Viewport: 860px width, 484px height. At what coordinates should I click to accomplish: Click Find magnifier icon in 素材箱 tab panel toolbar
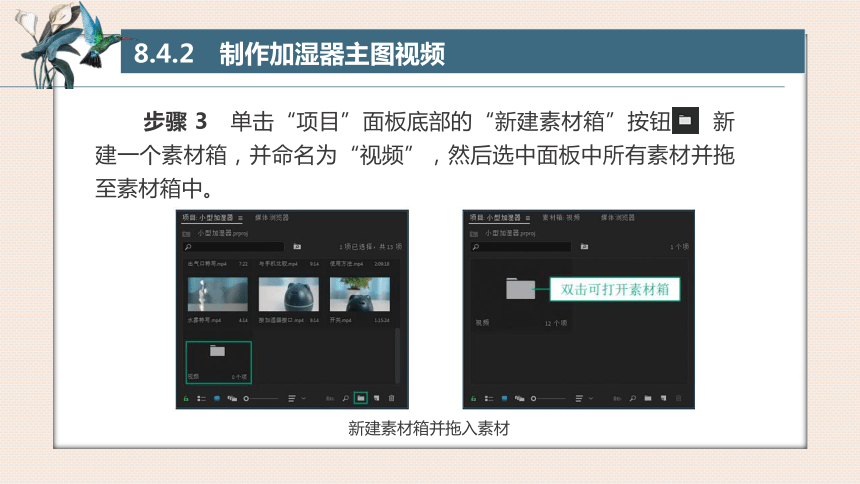tap(632, 398)
